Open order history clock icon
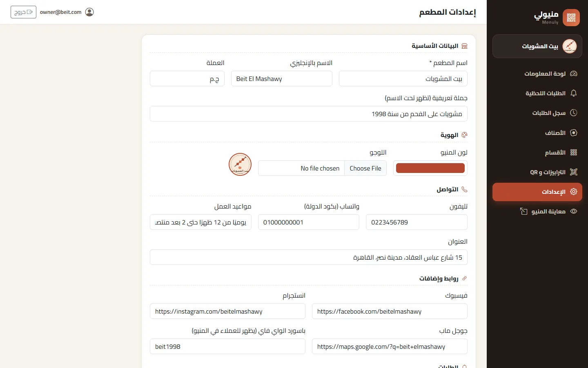The height and width of the screenshot is (368, 588). click(x=574, y=113)
